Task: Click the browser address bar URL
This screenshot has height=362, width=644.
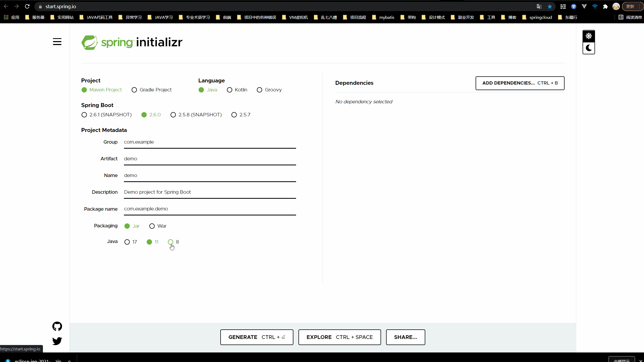Action: (x=61, y=6)
